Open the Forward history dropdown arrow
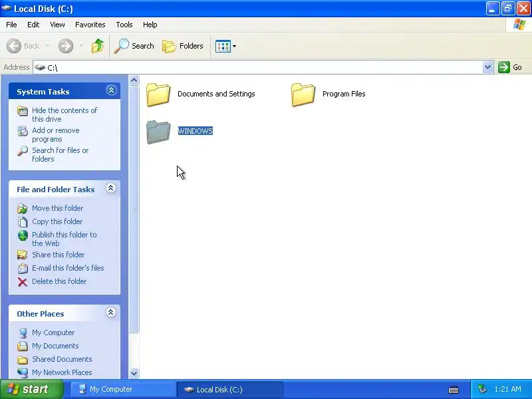This screenshot has width=532, height=399. [x=81, y=45]
